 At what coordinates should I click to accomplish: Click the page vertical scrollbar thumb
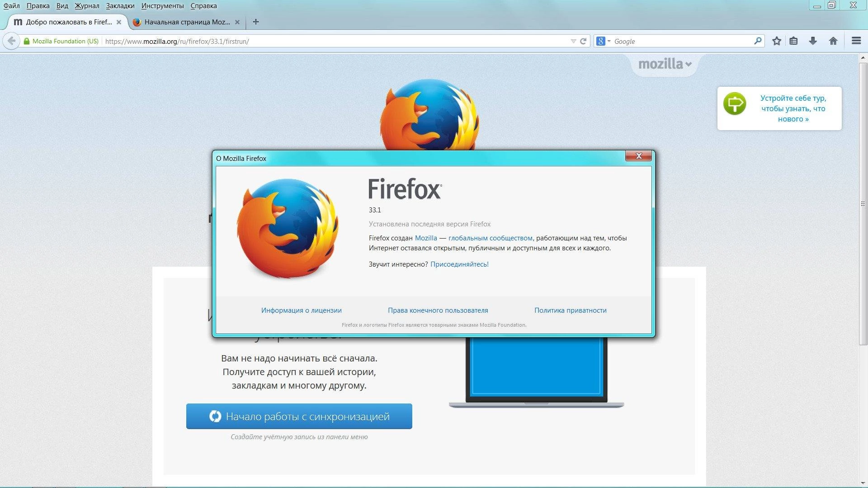tap(863, 204)
